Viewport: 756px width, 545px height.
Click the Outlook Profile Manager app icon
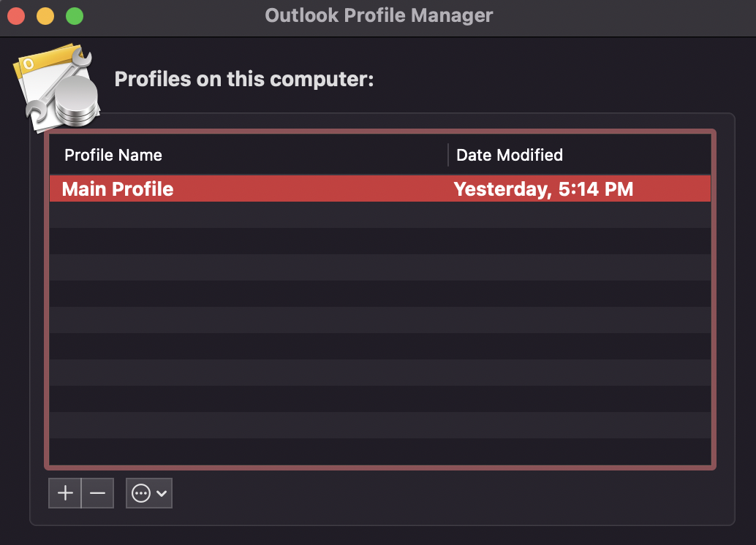click(56, 88)
